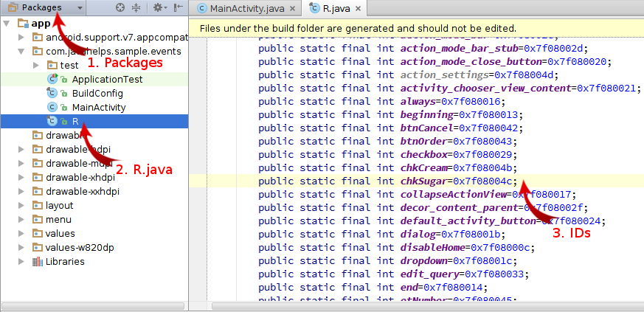This screenshot has height=312, width=644.
Task: Hide the project tool window
Action: point(179,7)
